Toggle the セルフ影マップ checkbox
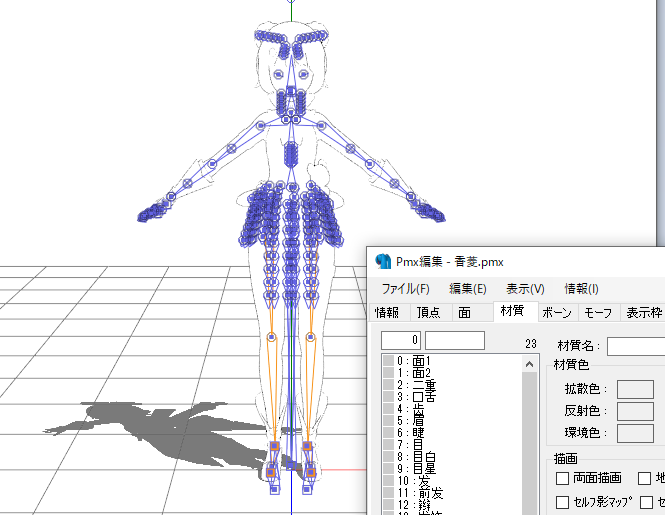The height and width of the screenshot is (515, 665). point(562,502)
